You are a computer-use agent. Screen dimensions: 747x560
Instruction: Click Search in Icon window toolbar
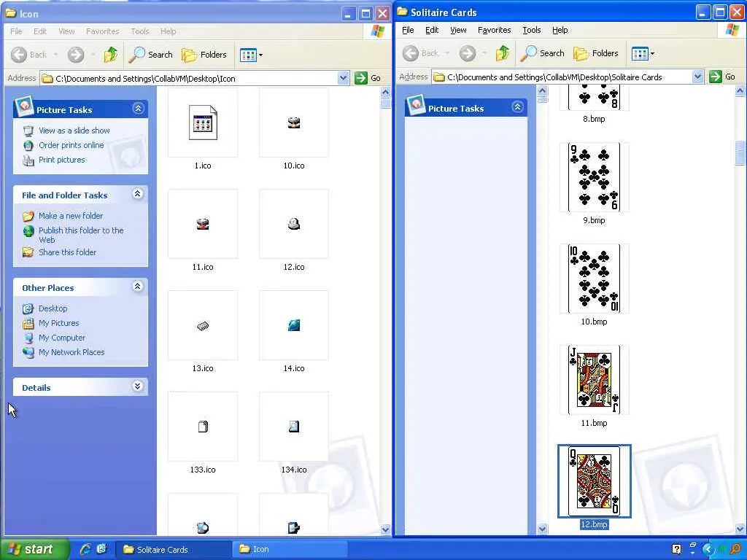click(151, 55)
